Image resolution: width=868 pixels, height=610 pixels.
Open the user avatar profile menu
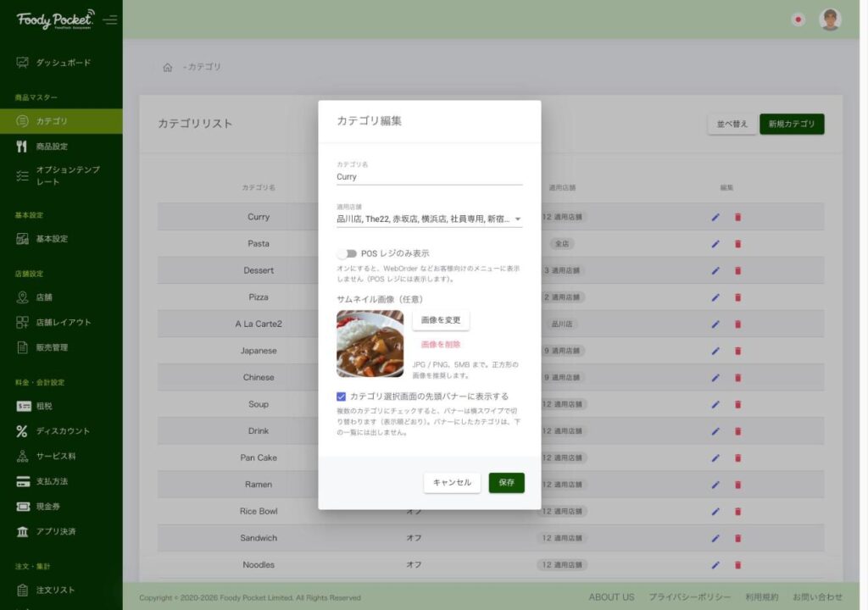pyautogui.click(x=830, y=19)
